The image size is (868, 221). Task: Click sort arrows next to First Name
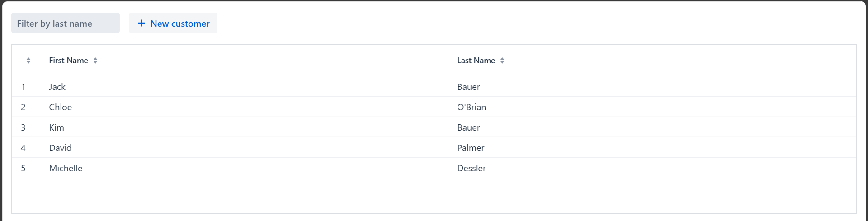click(x=95, y=61)
